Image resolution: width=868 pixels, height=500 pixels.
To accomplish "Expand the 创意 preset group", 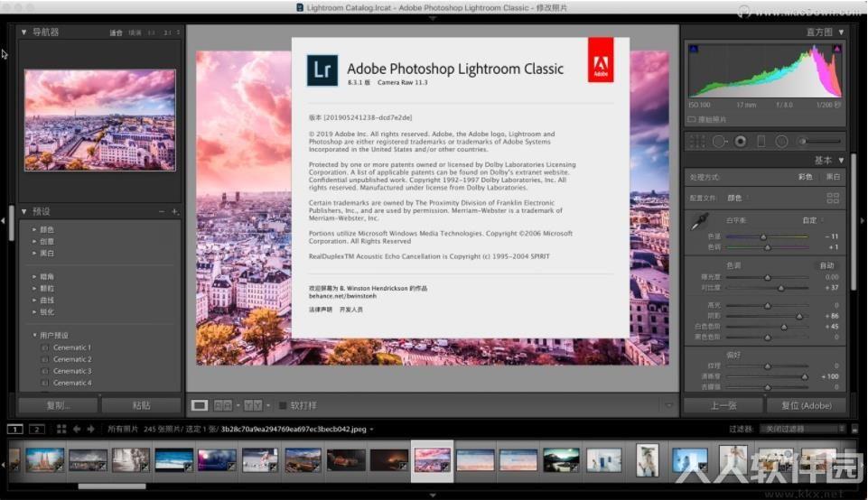I will click(x=34, y=241).
